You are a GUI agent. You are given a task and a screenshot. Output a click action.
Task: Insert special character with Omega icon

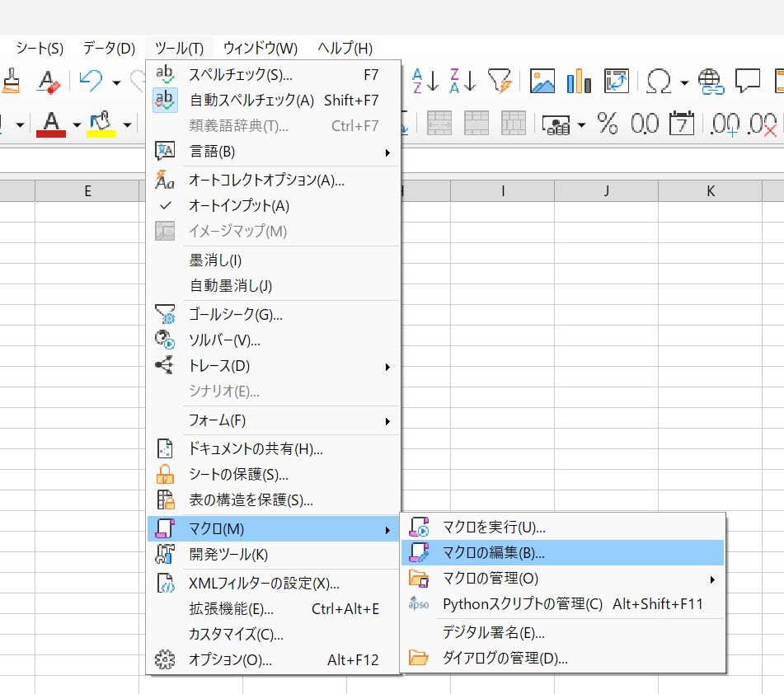658,81
